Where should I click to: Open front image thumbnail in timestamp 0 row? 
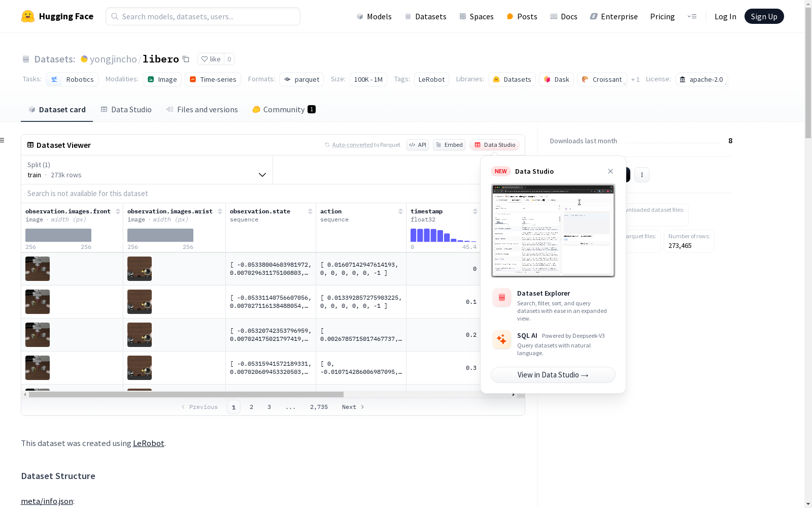point(38,269)
